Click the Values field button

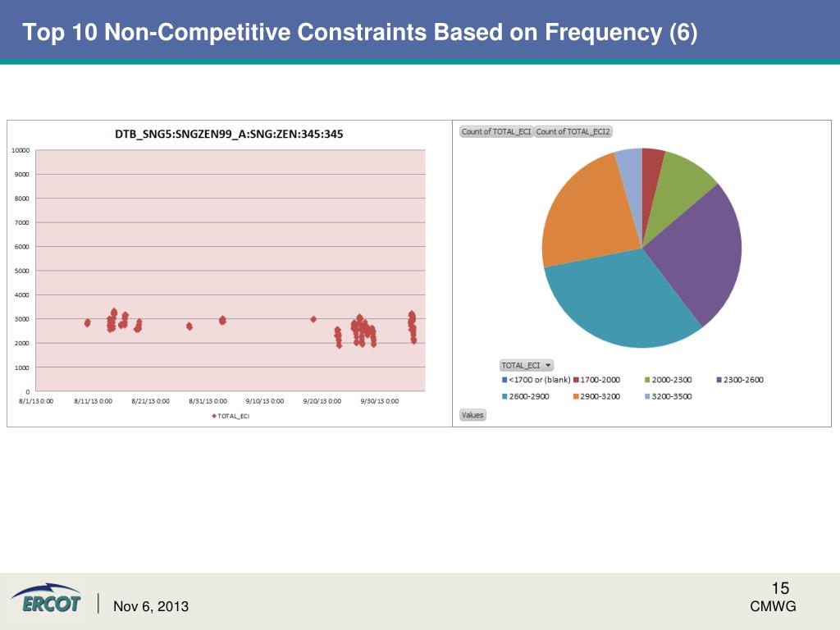[472, 415]
